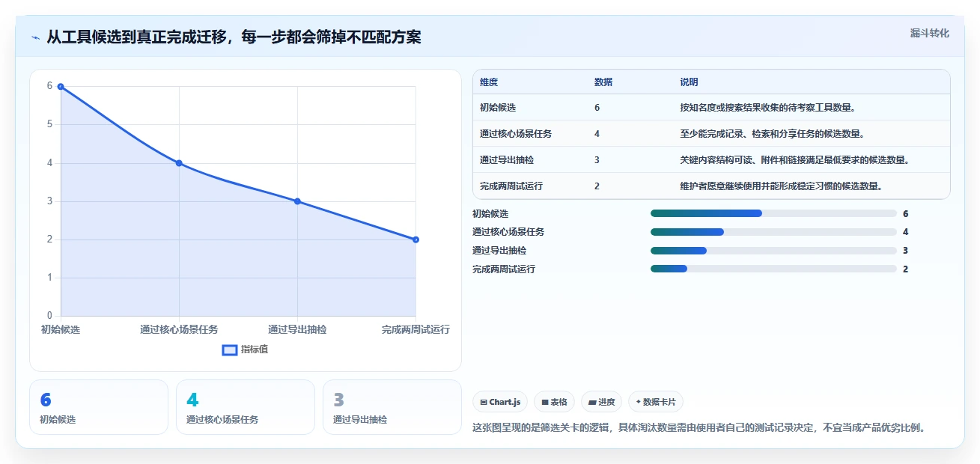980x464 pixels.
Task: Click the description starting with 关键内容结构可读
Action: pos(794,160)
